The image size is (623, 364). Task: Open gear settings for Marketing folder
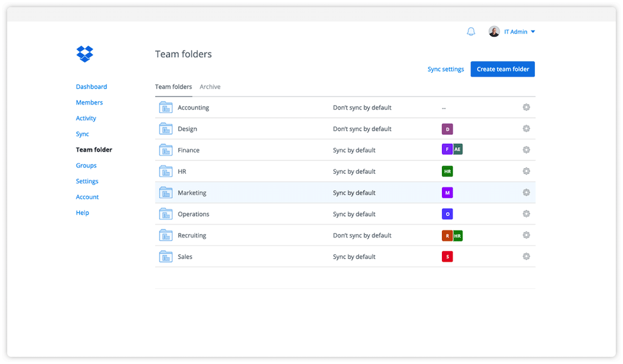526,193
